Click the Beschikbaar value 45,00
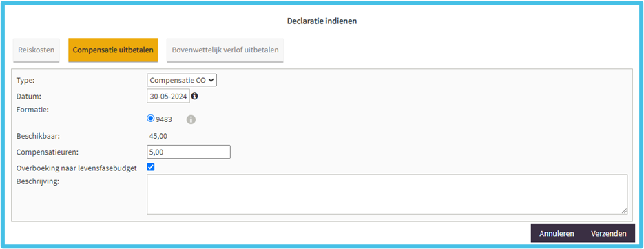 158,136
